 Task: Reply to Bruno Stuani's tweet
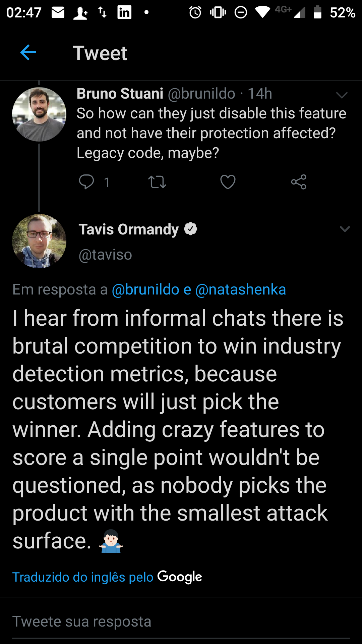[x=86, y=182]
